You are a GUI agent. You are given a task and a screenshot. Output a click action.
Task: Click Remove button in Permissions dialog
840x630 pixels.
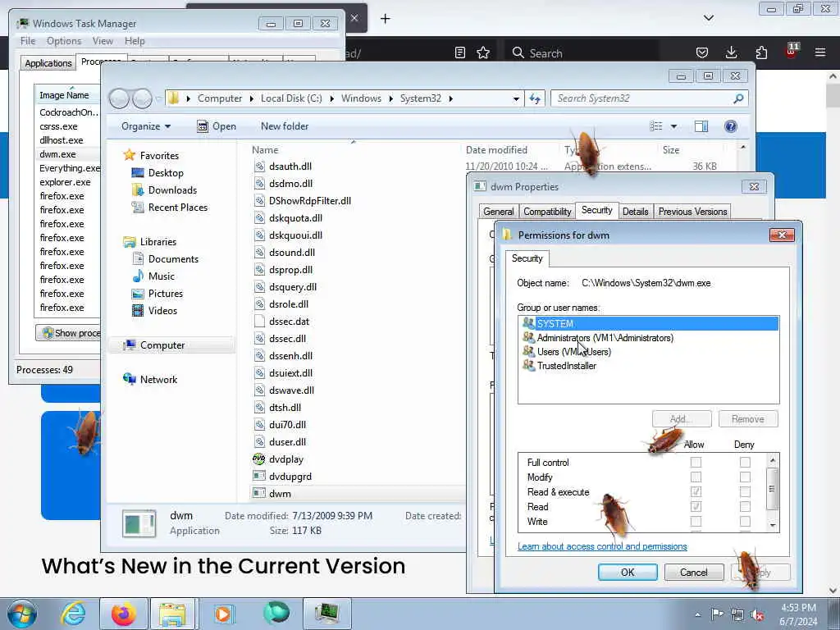click(x=748, y=419)
